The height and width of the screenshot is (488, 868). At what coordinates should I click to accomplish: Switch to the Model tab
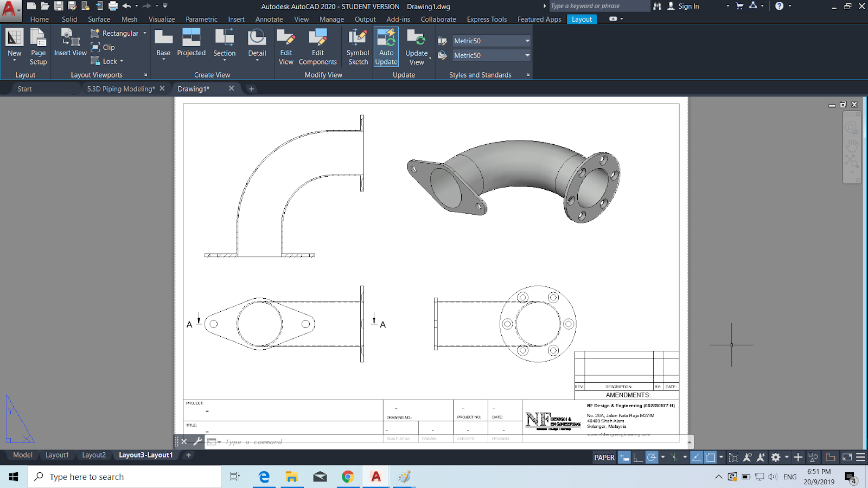[22, 455]
